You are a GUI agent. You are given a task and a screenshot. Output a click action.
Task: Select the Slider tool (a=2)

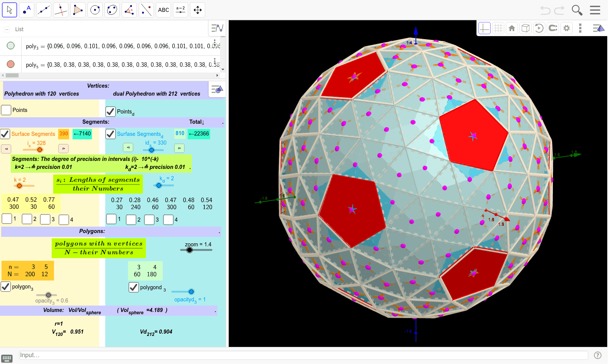coord(180,9)
